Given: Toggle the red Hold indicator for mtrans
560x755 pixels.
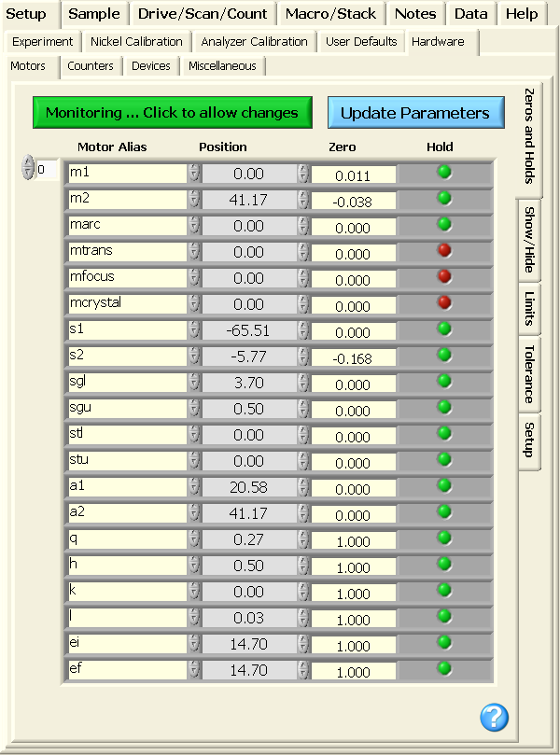Looking at the screenshot, I should pyautogui.click(x=444, y=250).
